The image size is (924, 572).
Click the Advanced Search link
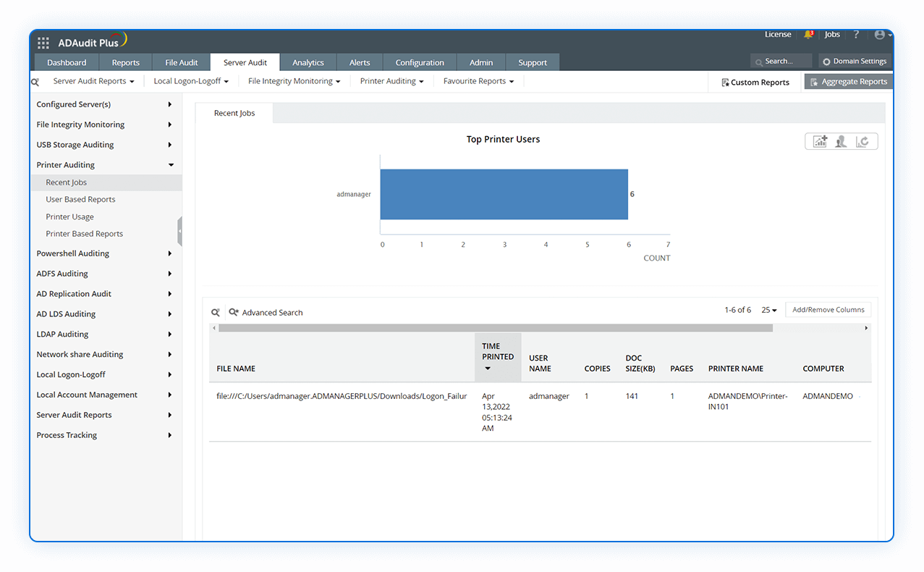tap(272, 313)
